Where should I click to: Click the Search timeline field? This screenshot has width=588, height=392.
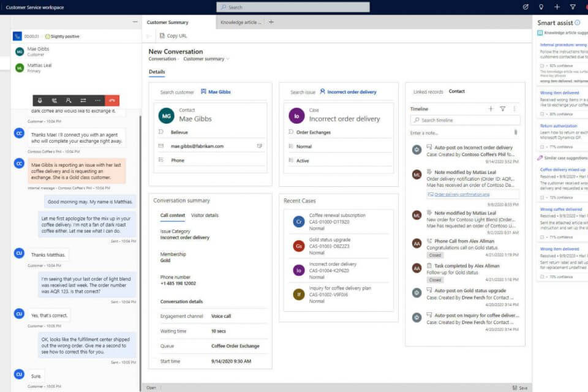466,120
